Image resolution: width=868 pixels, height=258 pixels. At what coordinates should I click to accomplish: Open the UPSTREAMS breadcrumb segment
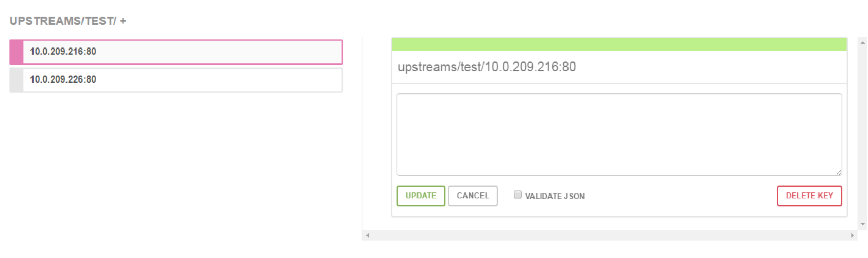point(45,21)
